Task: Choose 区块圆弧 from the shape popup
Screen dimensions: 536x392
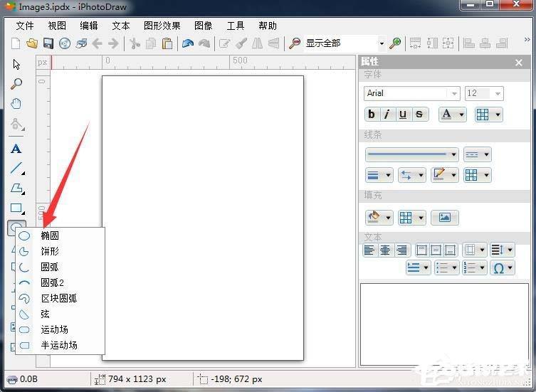Action: pos(61,298)
